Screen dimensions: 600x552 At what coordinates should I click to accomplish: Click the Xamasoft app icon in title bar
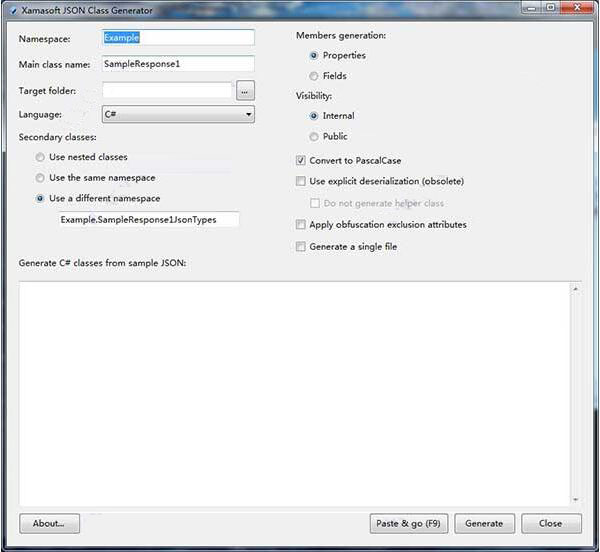click(x=14, y=11)
